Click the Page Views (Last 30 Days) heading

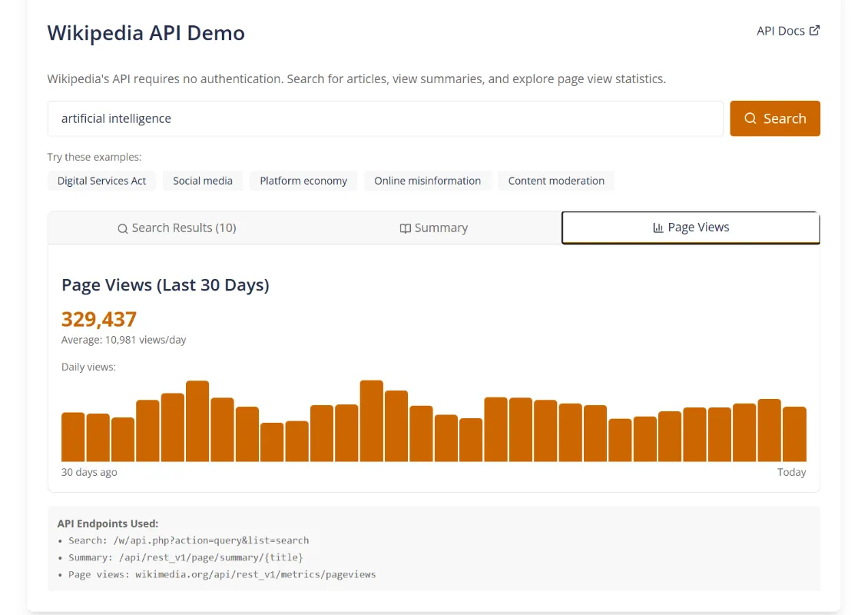click(x=165, y=284)
